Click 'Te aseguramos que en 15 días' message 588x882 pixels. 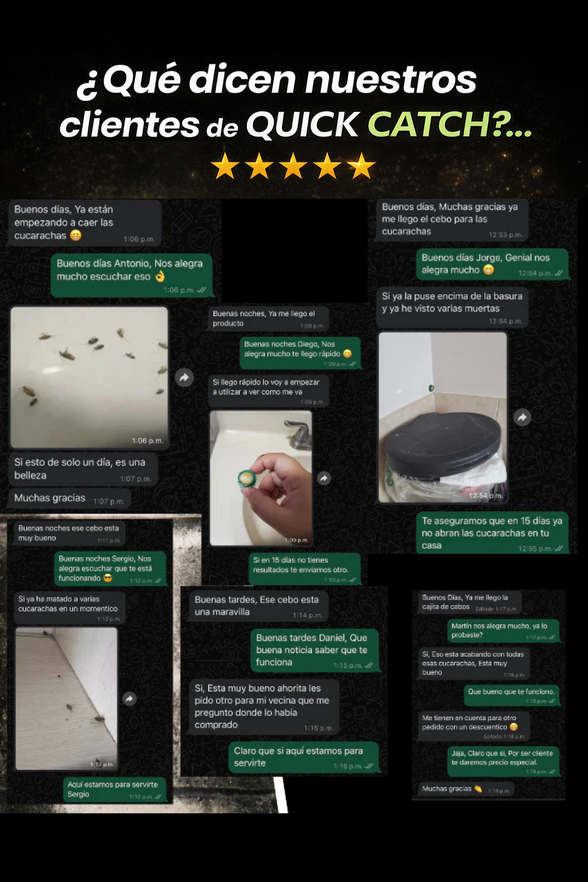click(x=493, y=533)
